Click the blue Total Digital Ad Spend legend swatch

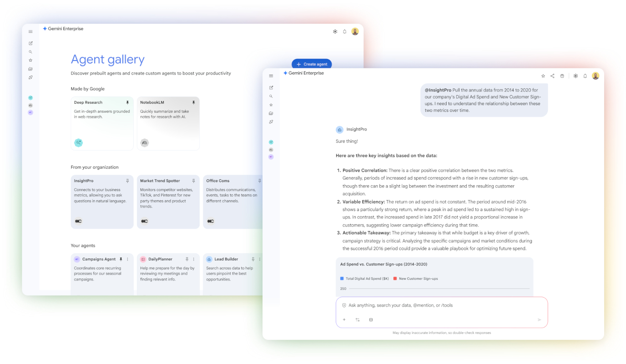(342, 278)
